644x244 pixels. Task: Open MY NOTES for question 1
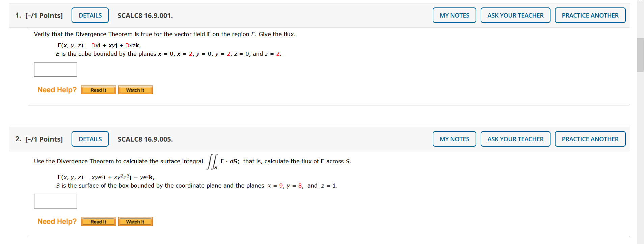pyautogui.click(x=454, y=15)
